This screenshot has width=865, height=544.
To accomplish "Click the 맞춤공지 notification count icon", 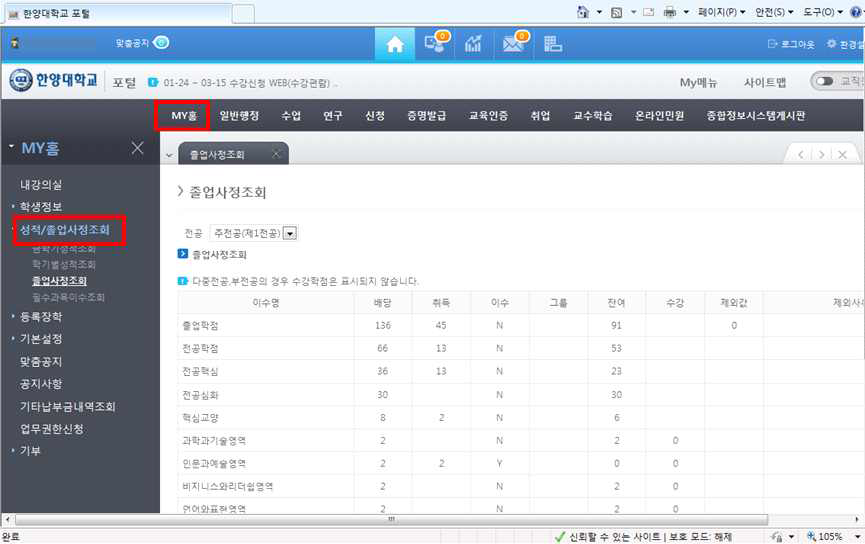I will (x=161, y=43).
